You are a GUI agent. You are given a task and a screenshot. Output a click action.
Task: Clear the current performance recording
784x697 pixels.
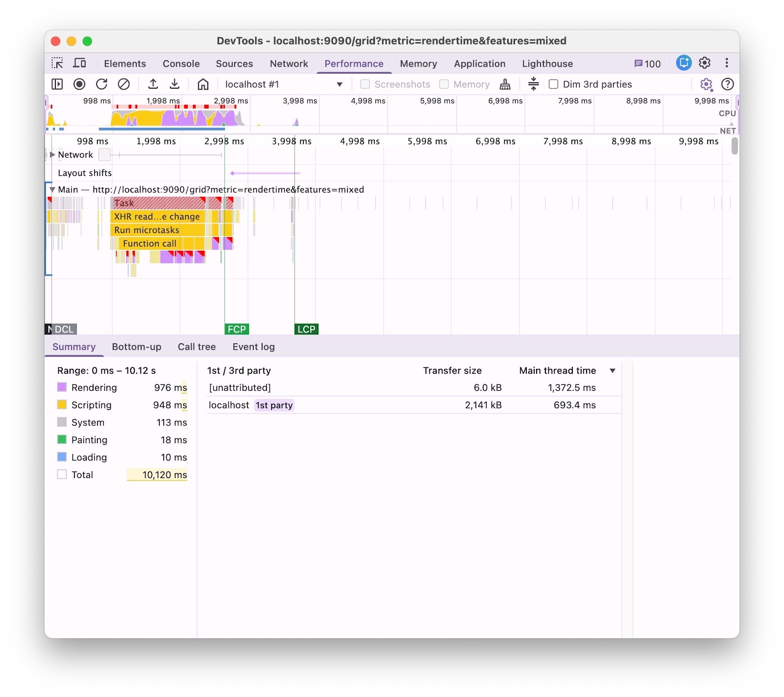(124, 84)
